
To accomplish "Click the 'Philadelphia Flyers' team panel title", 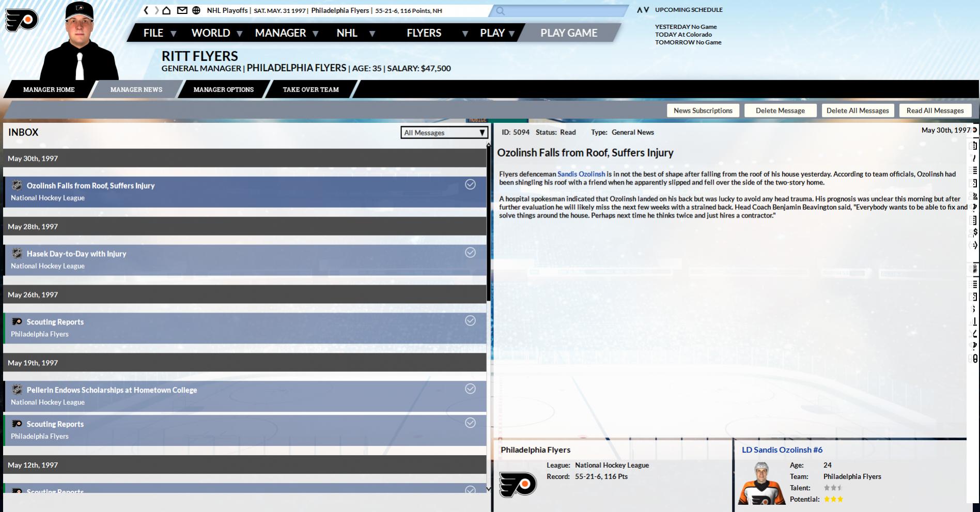I will pyautogui.click(x=535, y=450).
